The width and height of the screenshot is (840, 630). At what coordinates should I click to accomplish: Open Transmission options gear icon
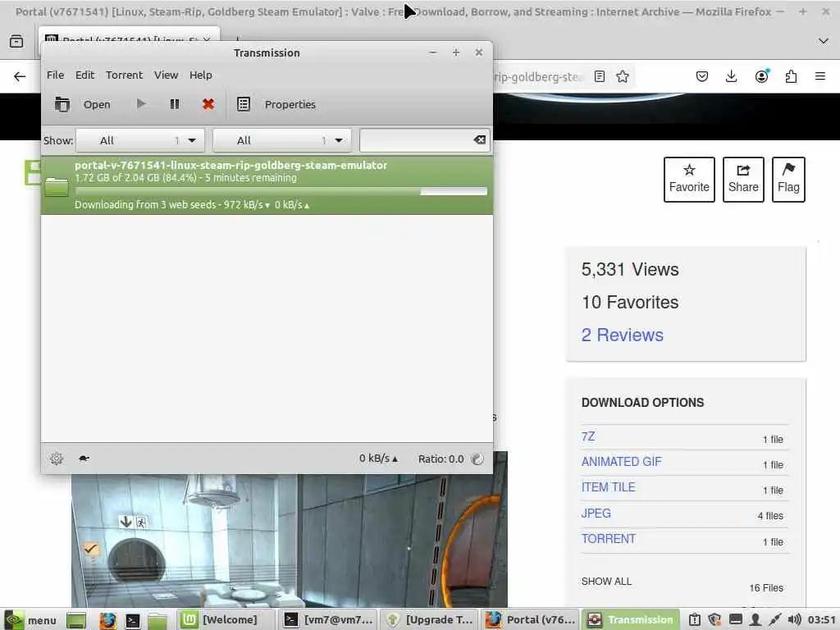[x=57, y=459]
